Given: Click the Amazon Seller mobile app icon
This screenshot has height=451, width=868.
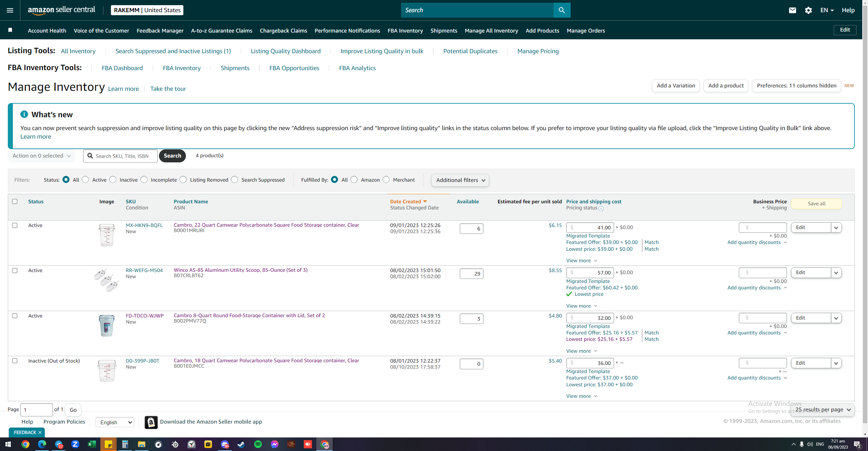Looking at the screenshot, I should [151, 422].
